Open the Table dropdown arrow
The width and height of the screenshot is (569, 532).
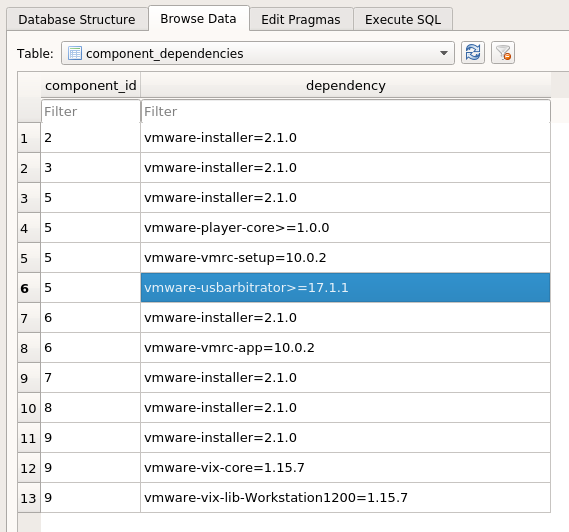click(443, 53)
